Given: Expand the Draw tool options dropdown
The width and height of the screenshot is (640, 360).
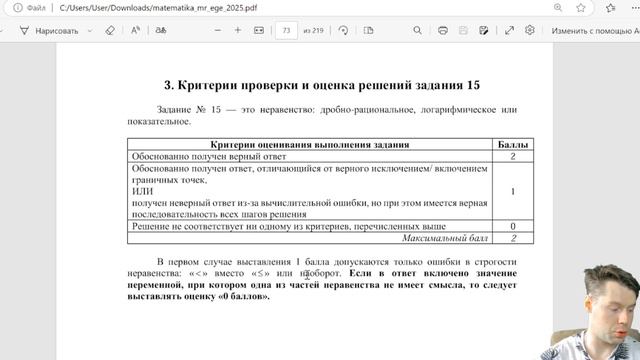Looking at the screenshot, I should tap(90, 31).
